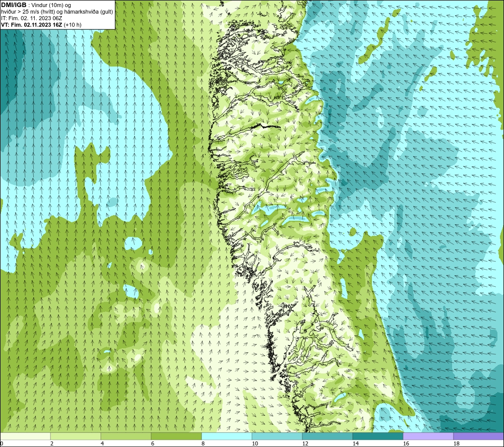Click the '(+10 h)' forecast offset text
Screen dimensions: 504x447
73,25
